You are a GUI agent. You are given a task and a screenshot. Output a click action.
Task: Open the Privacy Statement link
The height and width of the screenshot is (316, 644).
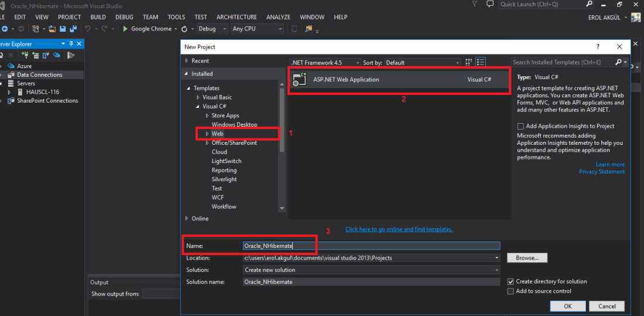[x=602, y=172]
